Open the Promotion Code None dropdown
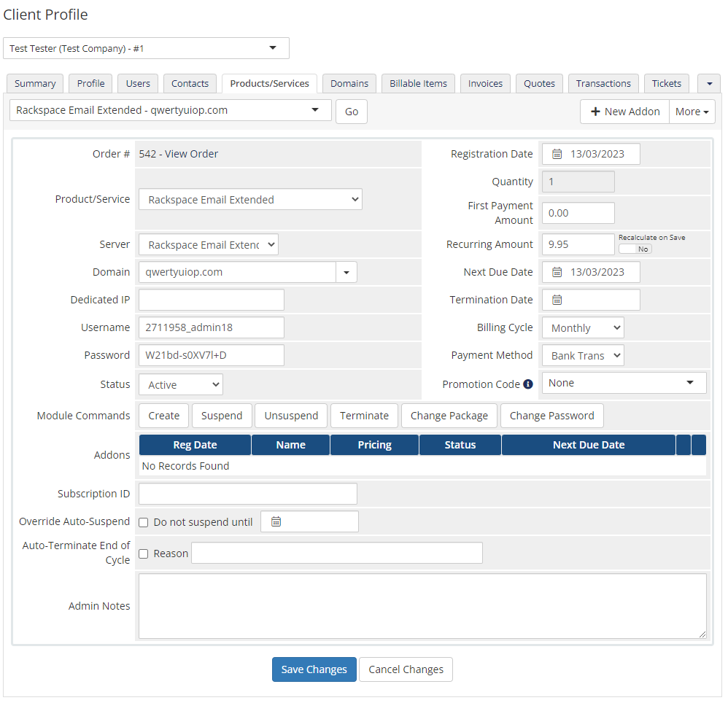This screenshot has height=703, width=728. pos(624,383)
